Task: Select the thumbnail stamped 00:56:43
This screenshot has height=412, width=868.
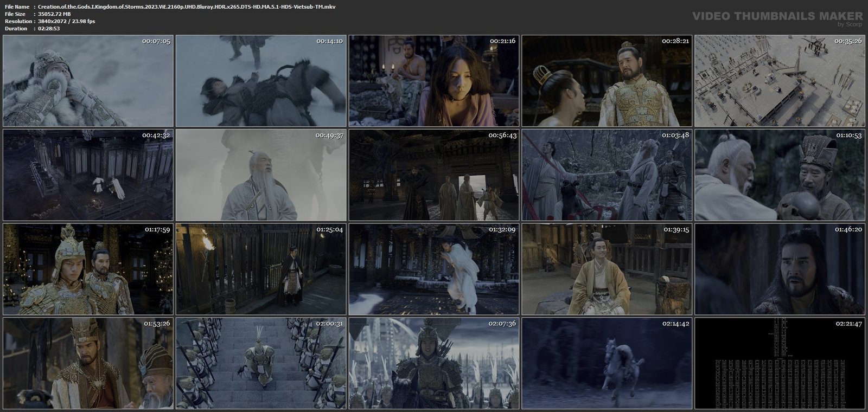Action: [434, 175]
